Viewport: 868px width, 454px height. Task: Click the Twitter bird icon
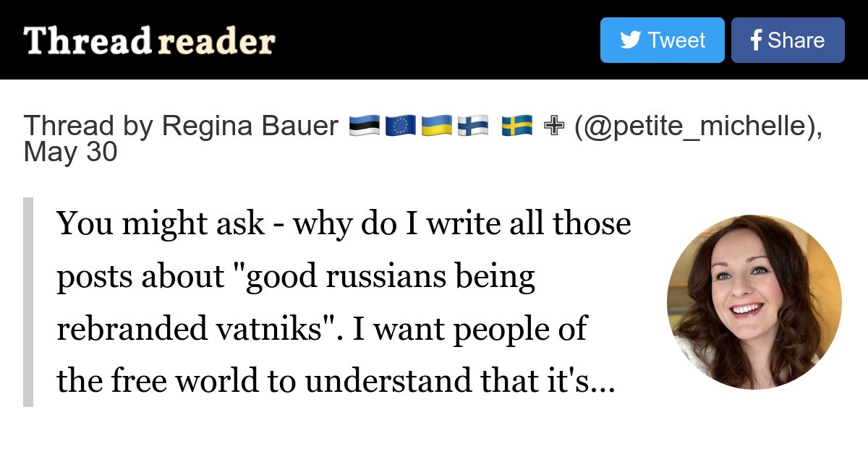point(630,40)
